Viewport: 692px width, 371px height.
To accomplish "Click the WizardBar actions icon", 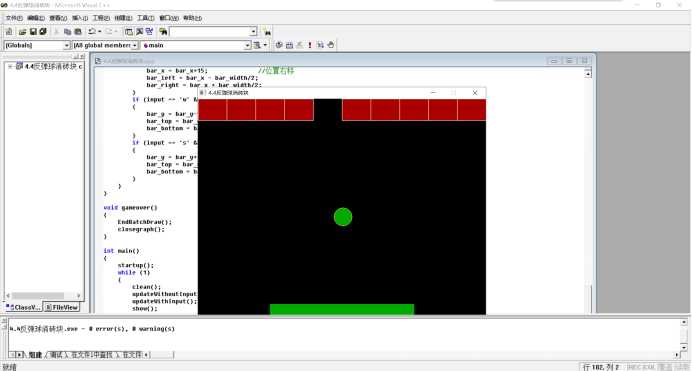I will coord(257,45).
